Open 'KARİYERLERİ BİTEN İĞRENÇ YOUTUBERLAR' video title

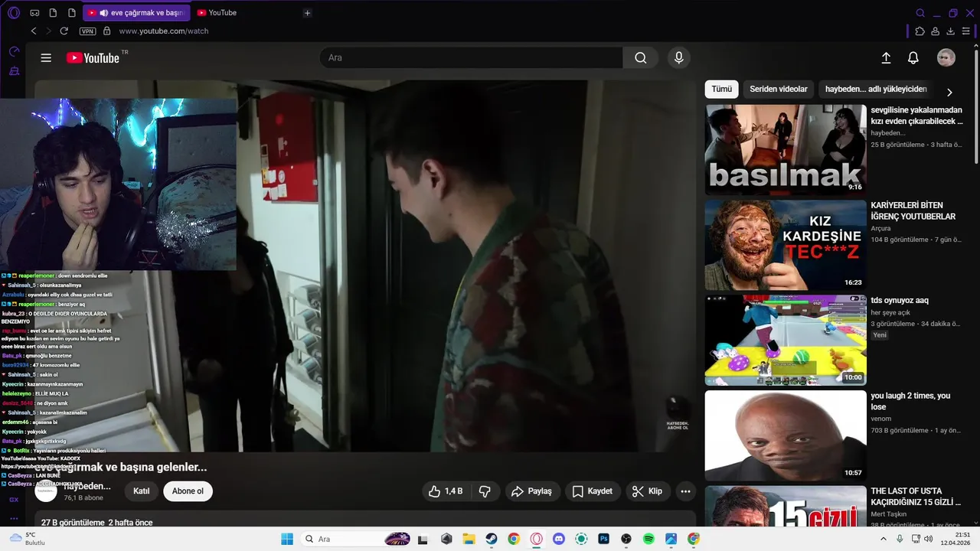pyautogui.click(x=913, y=211)
